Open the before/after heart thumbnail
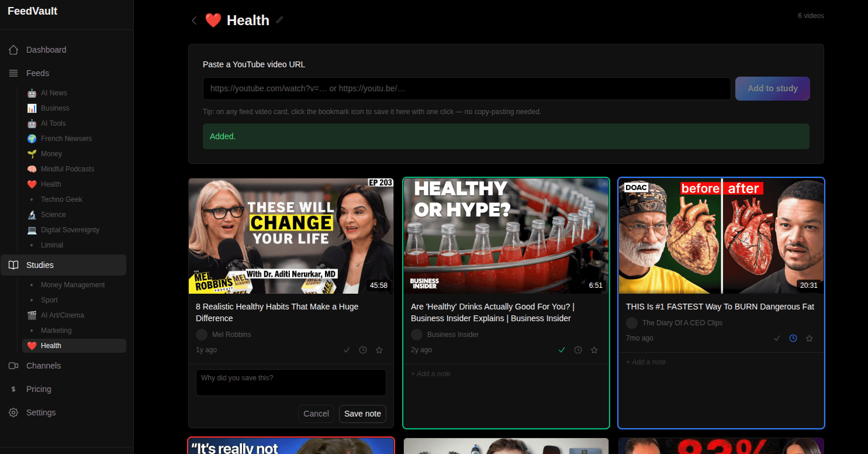Image resolution: width=868 pixels, height=454 pixels. click(x=721, y=236)
